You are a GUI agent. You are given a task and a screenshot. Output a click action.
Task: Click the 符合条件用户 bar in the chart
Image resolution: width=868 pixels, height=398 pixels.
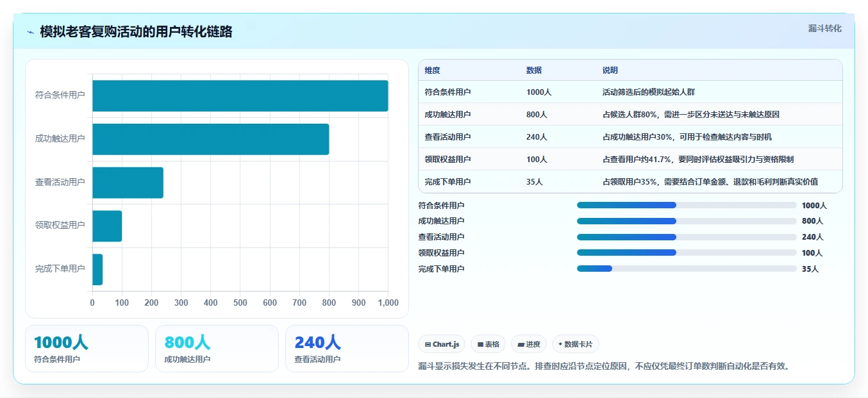point(240,95)
